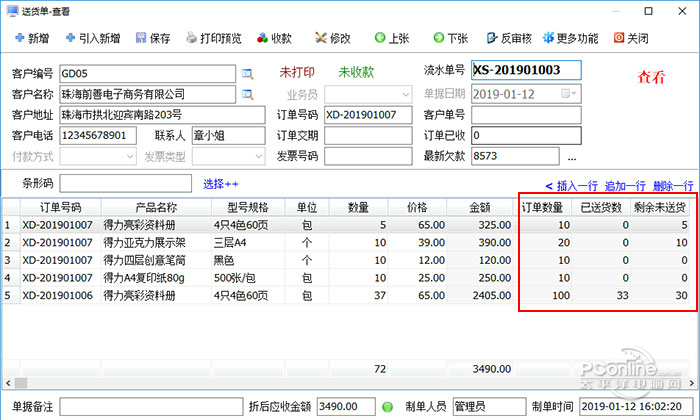700x420 pixels.
Task: Click horizontal scrollbar right arrow
Action: point(692,383)
